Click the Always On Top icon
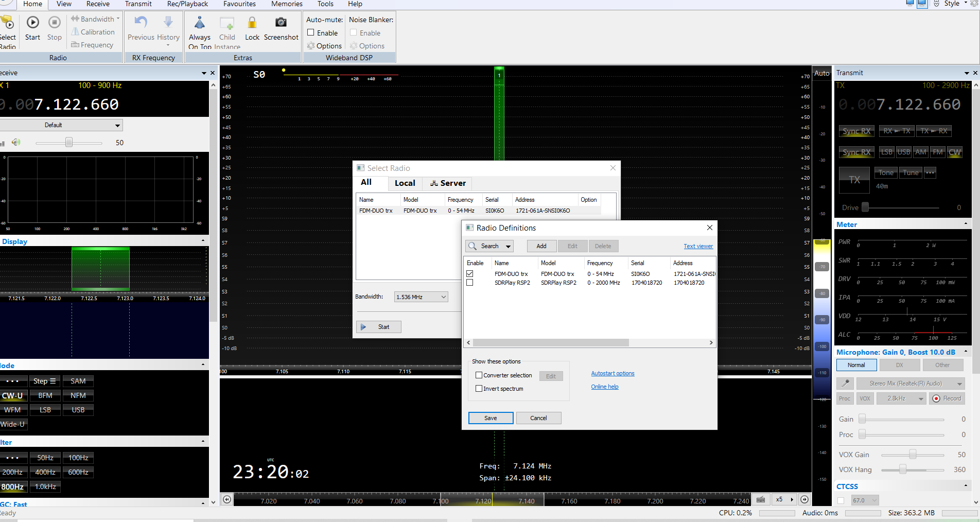This screenshot has width=980, height=522. click(x=200, y=23)
